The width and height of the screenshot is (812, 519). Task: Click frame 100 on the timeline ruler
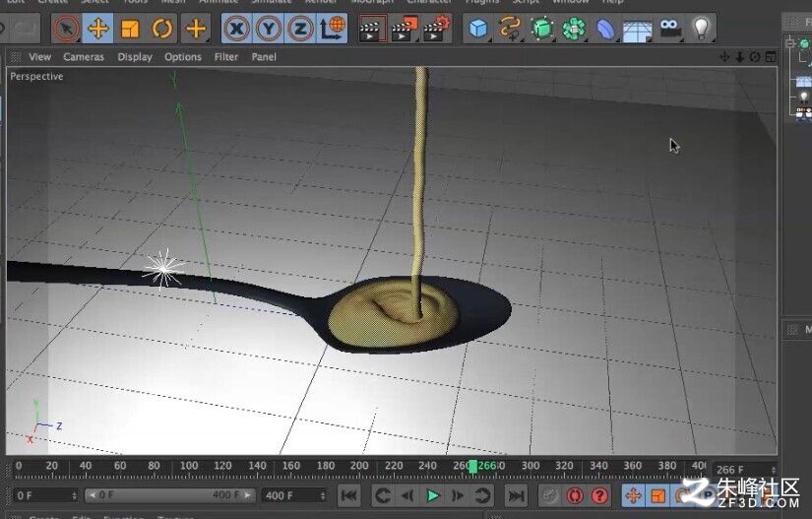(x=189, y=466)
